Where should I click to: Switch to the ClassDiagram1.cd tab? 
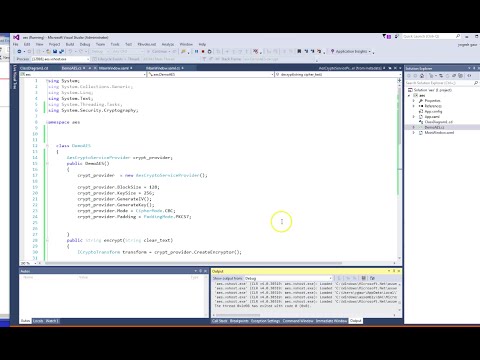coord(34,68)
